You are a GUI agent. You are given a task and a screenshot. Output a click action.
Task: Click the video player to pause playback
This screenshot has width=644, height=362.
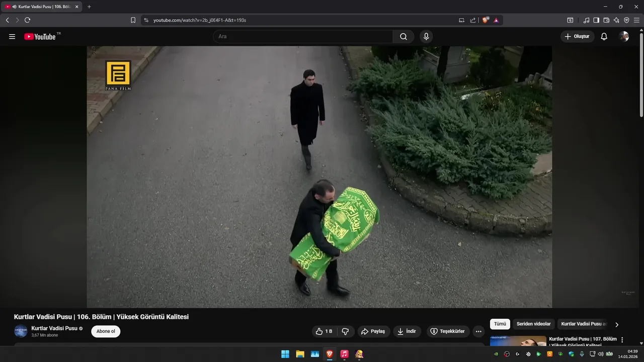pos(319,177)
